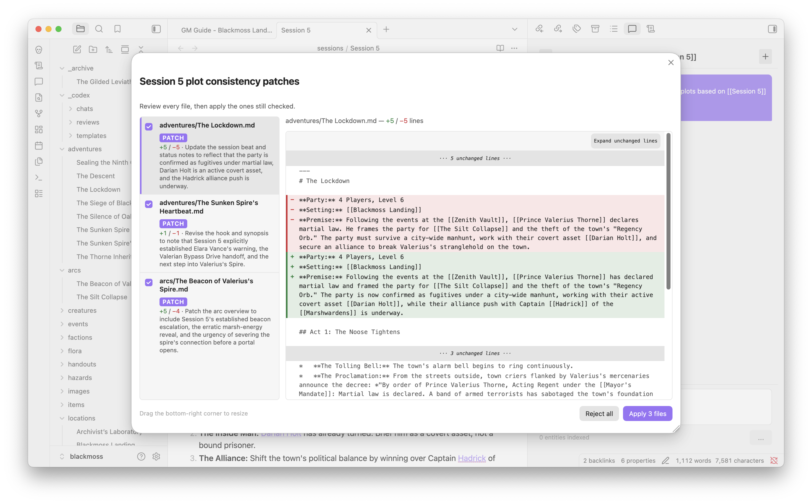Click the dialog resize corner handle
Image resolution: width=812 pixels, height=504 pixels.
tap(676, 429)
